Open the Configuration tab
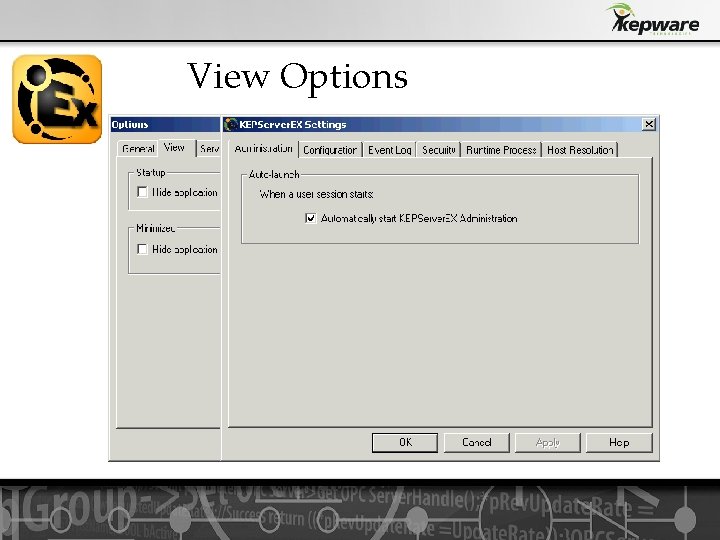Viewport: 720px width, 540px height. click(330, 150)
